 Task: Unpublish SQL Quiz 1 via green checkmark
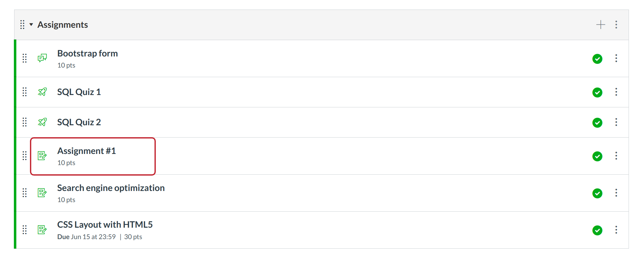(597, 92)
